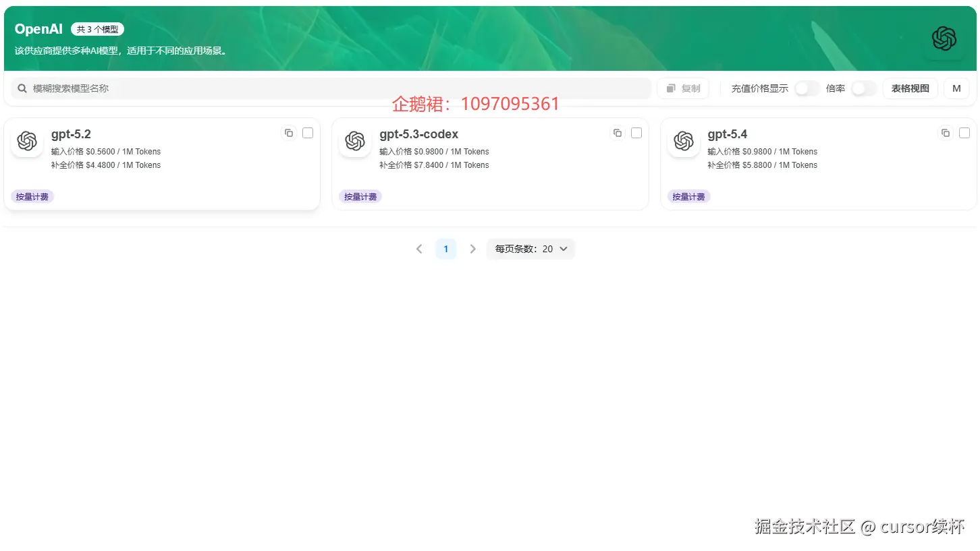This screenshot has height=551, width=980.
Task: Click the copy icon on the gpt-5.3-codex card
Action: click(618, 133)
